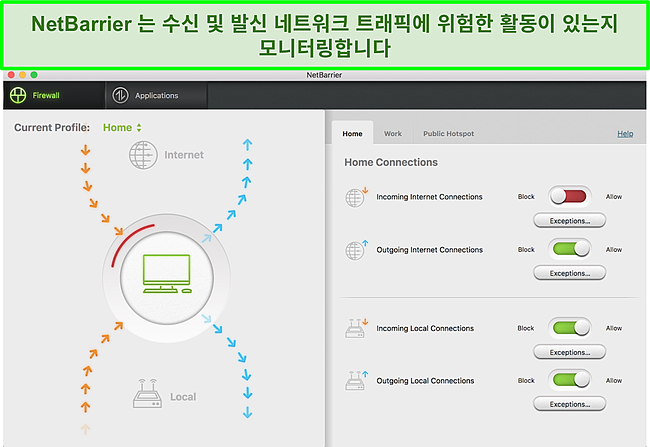Click the Incoming Local Connections router icon
The height and width of the screenshot is (447, 650).
click(356, 328)
